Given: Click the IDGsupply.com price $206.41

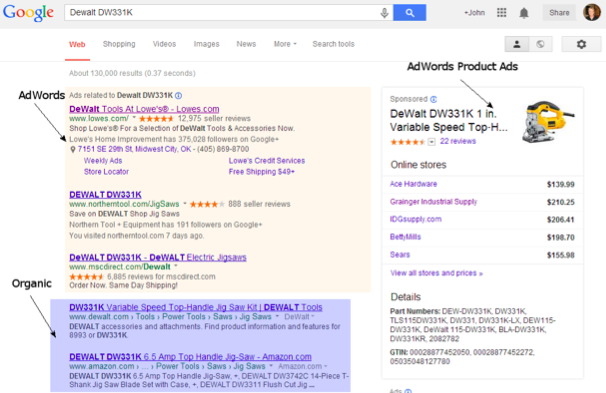Looking at the screenshot, I should coord(560,220).
